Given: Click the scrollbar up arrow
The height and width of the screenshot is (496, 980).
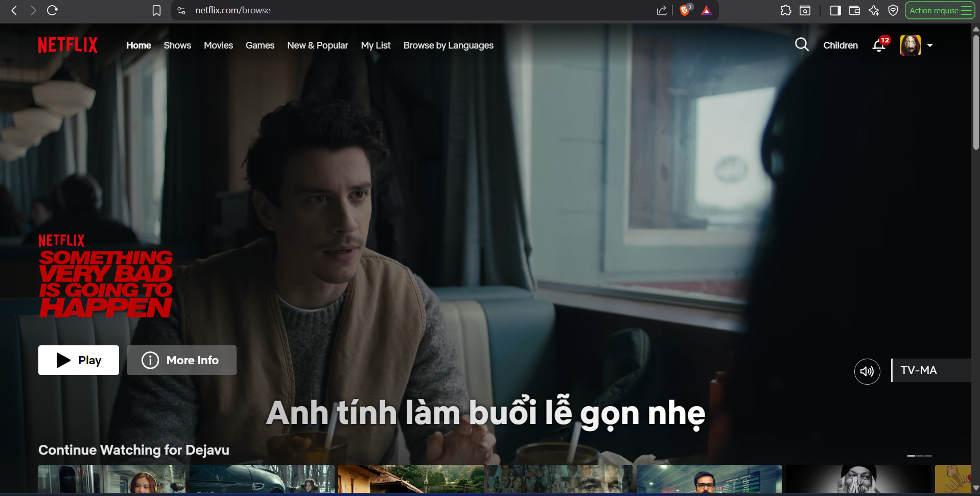Looking at the screenshot, I should tap(976, 29).
